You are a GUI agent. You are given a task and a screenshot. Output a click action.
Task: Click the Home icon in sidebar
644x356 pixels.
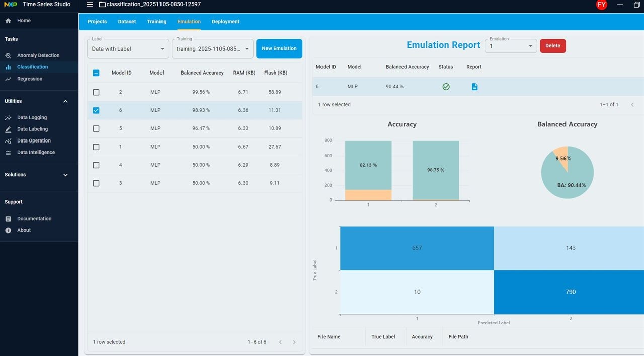pyautogui.click(x=8, y=21)
